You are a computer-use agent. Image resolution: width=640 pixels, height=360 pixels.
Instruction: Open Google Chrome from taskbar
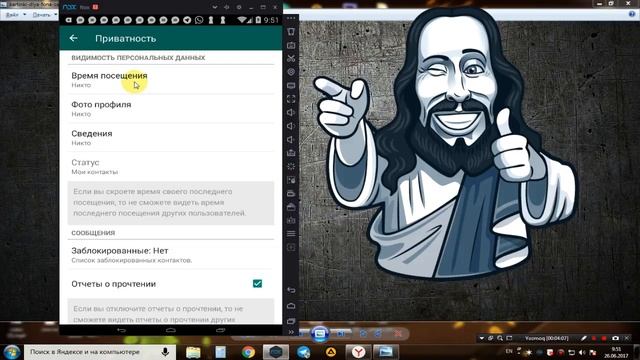[x=248, y=352]
